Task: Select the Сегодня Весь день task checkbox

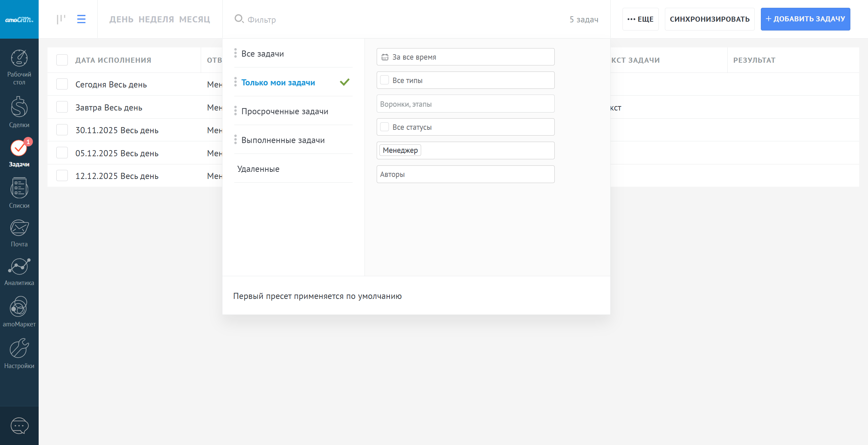Action: 62,84
